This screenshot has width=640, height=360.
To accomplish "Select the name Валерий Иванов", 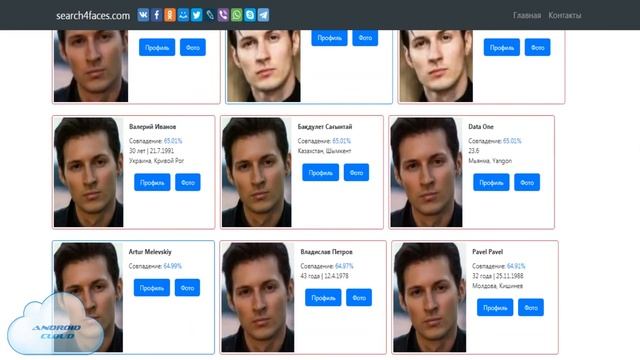I will (x=152, y=127).
